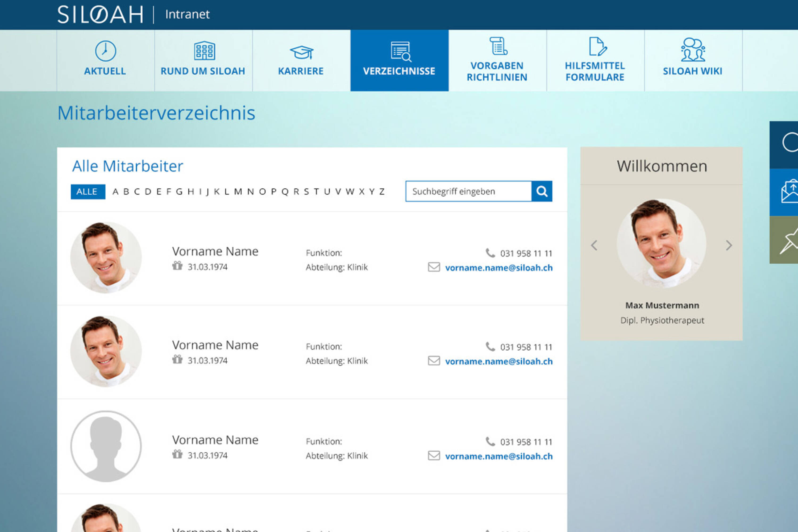Open the envelope side tab
The width and height of the screenshot is (798, 532).
pos(784,192)
